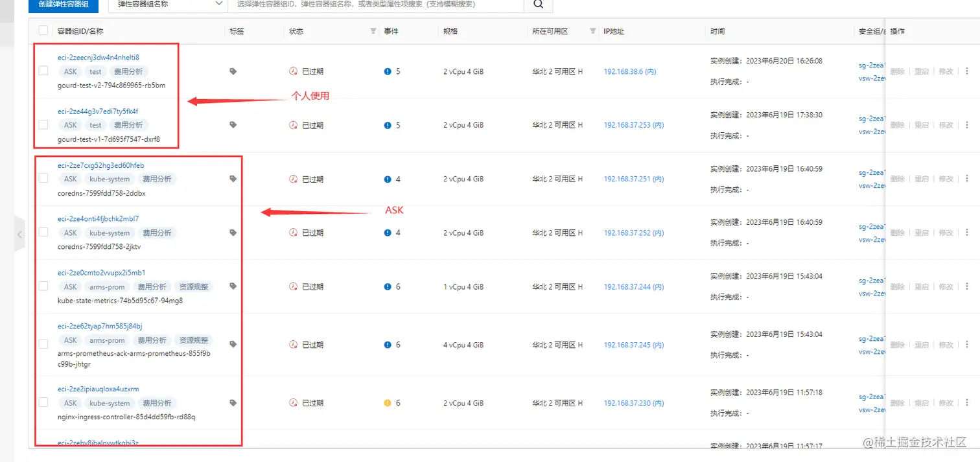Open tag icon for coredns-7599fdd758-2jktv row
The image size is (980, 462).
coord(233,233)
